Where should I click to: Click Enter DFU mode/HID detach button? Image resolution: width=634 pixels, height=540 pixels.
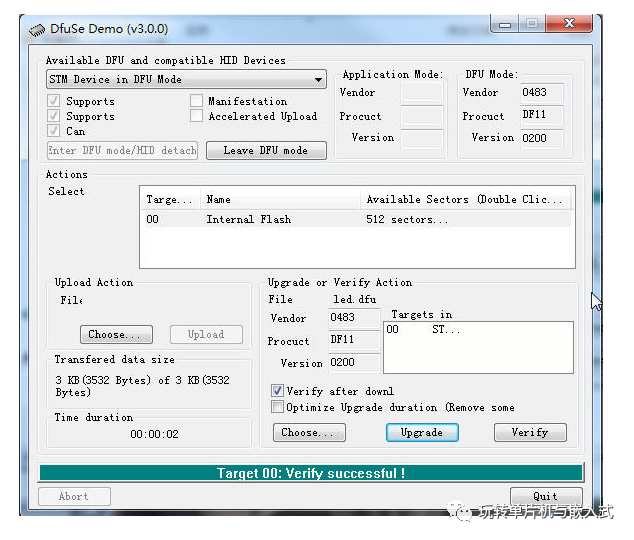tap(122, 150)
